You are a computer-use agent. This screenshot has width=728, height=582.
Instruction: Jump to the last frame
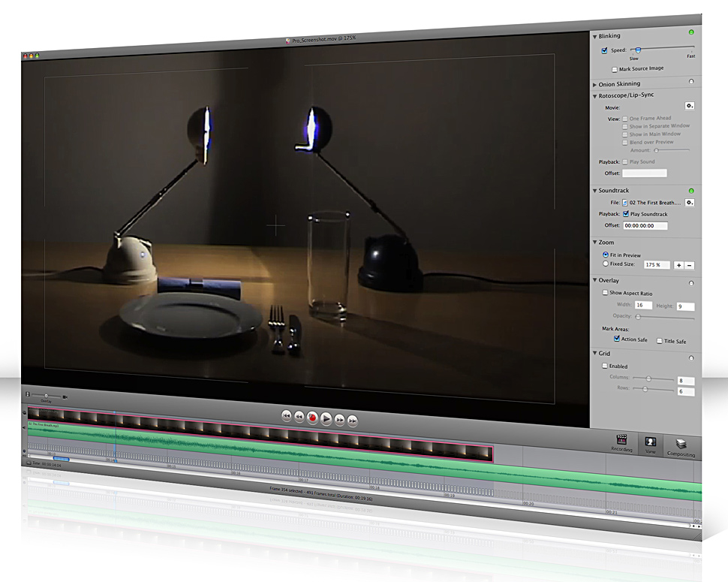pyautogui.click(x=353, y=421)
